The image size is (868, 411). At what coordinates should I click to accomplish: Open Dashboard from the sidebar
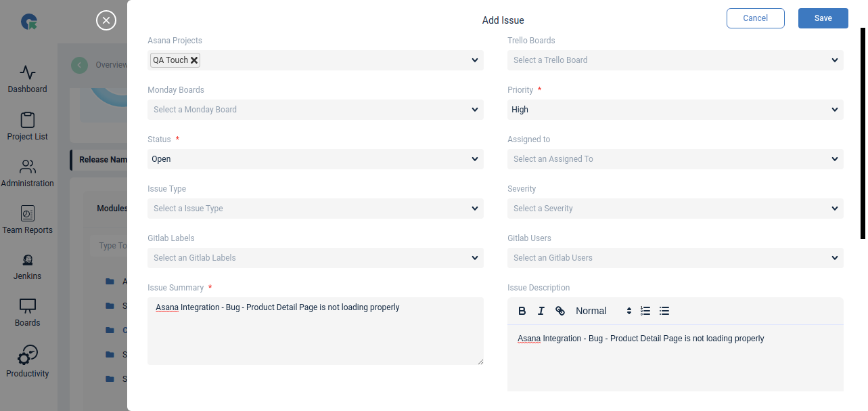tap(28, 79)
